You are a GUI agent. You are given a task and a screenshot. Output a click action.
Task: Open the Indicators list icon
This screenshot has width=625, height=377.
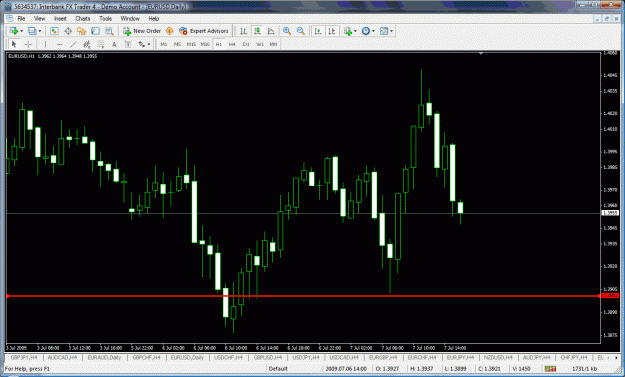coord(348,31)
